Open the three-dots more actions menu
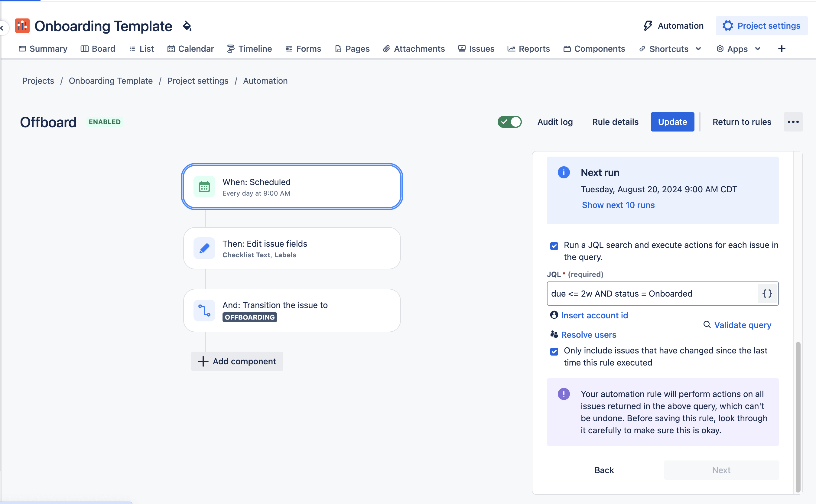The width and height of the screenshot is (816, 504). (x=793, y=122)
